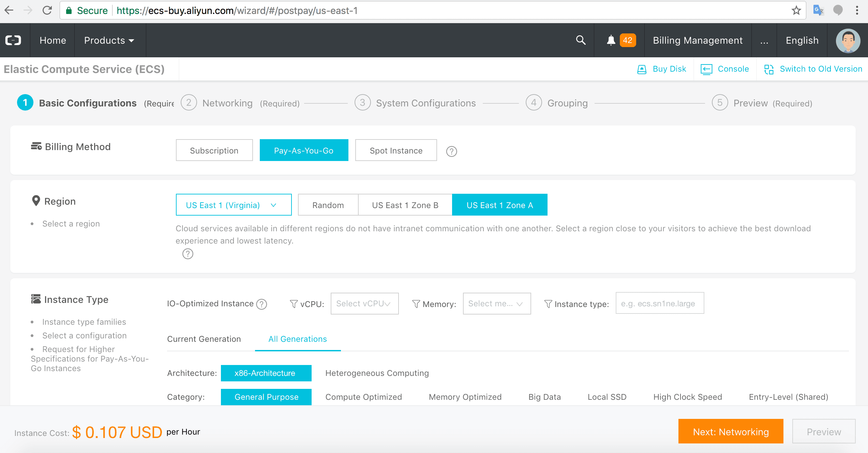The height and width of the screenshot is (453, 868).
Task: Switch to All Generations tab
Action: [x=298, y=339]
